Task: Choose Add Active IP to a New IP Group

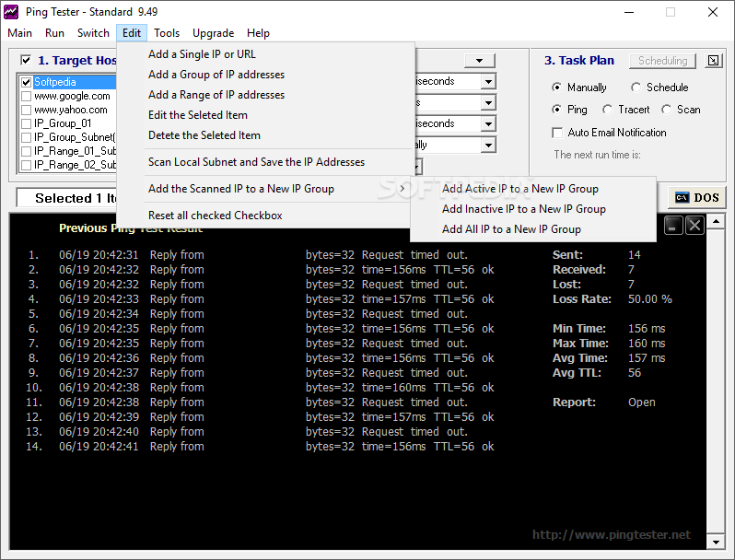Action: 533,189
